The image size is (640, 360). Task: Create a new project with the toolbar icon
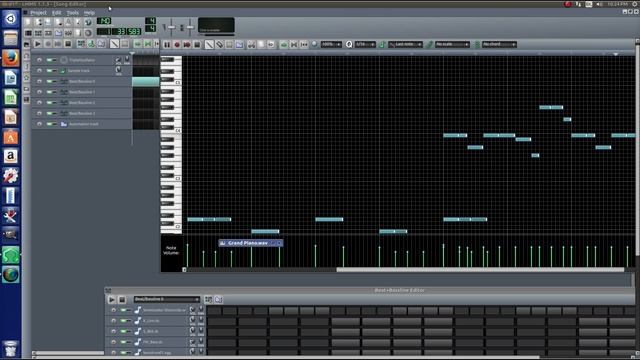(28, 22)
